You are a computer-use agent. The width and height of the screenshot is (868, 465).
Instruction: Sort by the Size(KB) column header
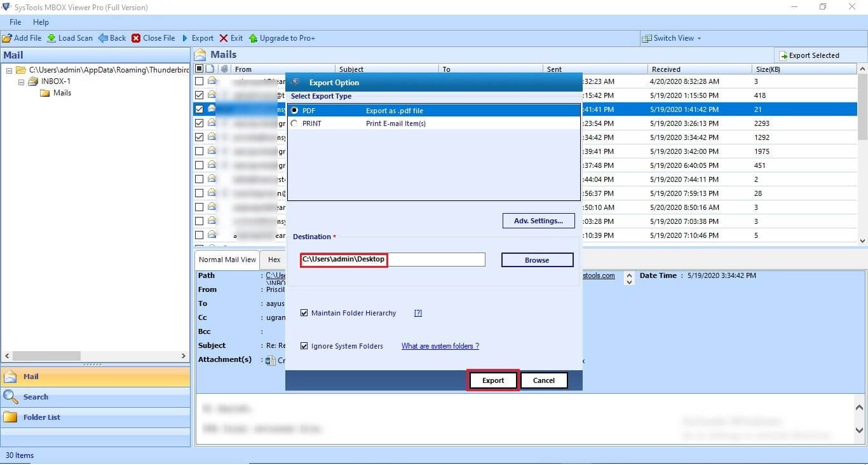pyautogui.click(x=804, y=69)
